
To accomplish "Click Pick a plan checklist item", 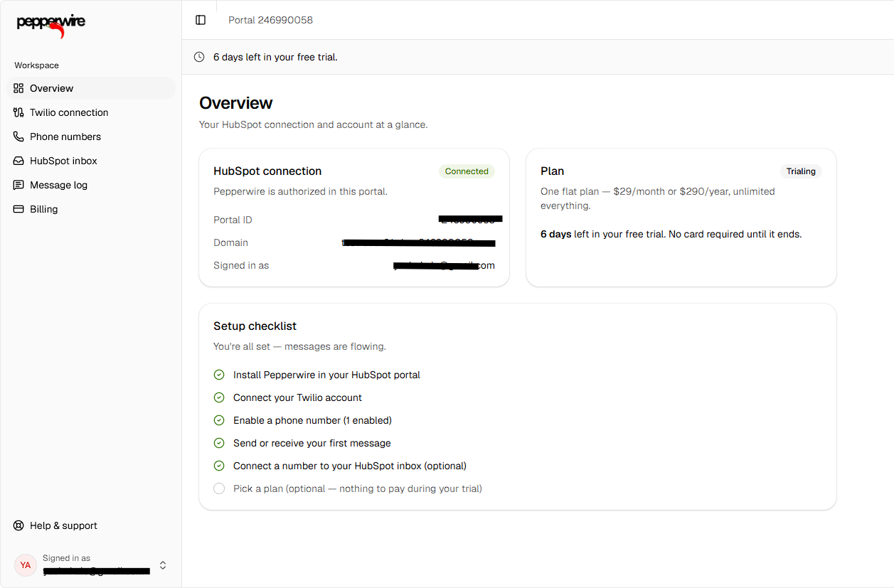I will click(x=358, y=488).
